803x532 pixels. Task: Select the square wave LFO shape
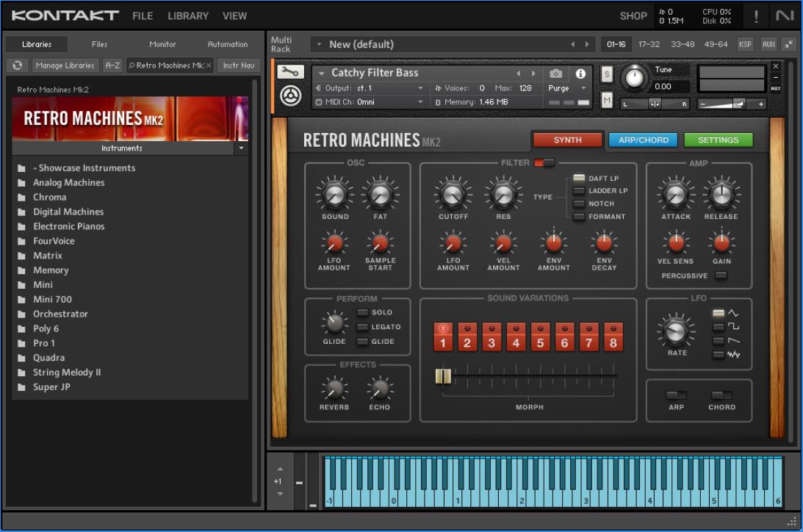tap(719, 326)
